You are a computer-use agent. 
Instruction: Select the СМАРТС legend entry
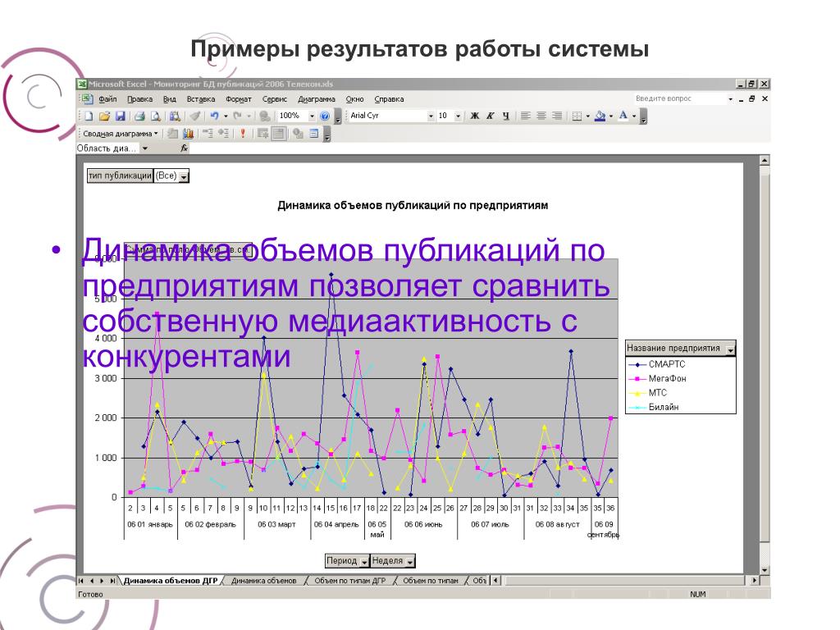coord(657,364)
